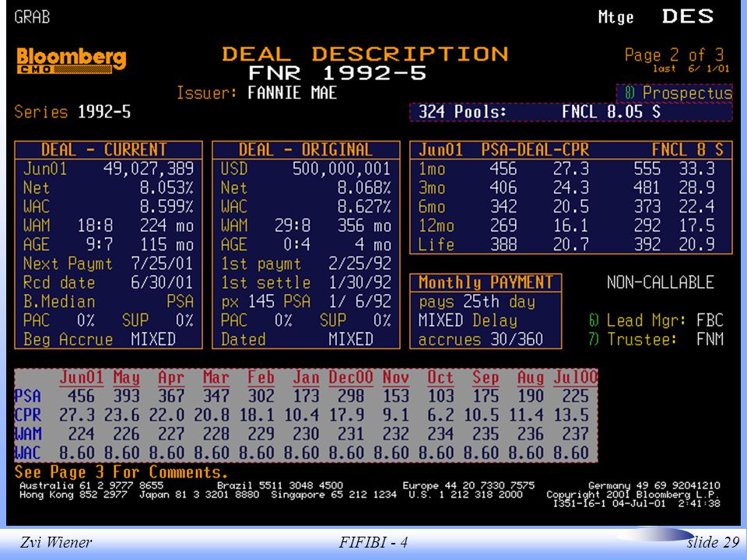Click the slide 29 footer label

714,542
